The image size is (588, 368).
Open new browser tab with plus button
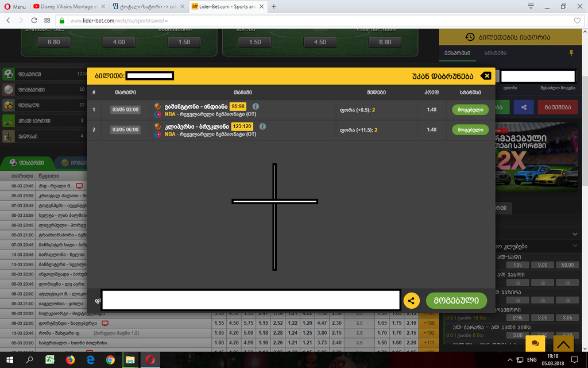tap(274, 6)
